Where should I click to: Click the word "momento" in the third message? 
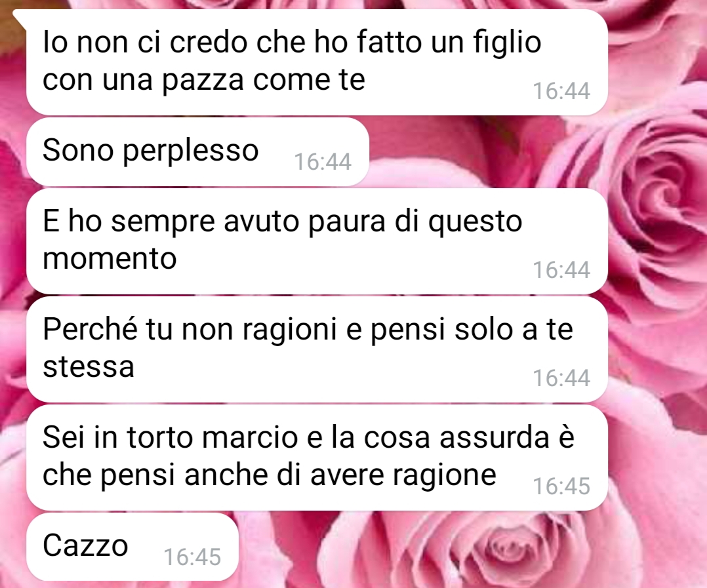[110, 259]
